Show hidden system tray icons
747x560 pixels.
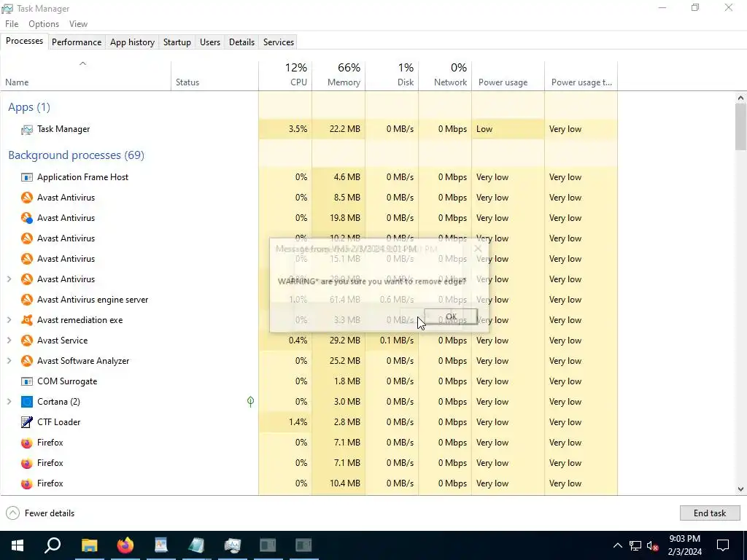pyautogui.click(x=617, y=545)
